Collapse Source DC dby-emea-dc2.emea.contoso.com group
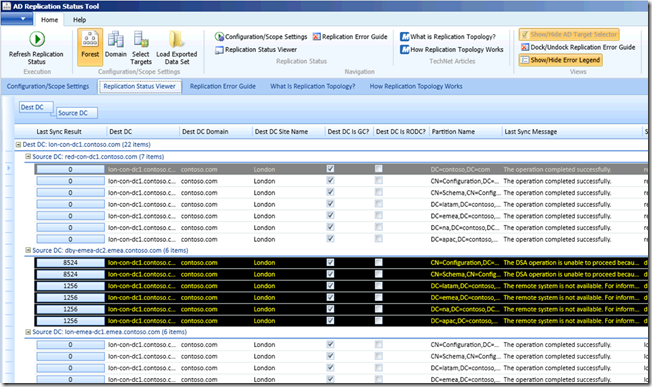The image size is (652, 387). pos(28,250)
